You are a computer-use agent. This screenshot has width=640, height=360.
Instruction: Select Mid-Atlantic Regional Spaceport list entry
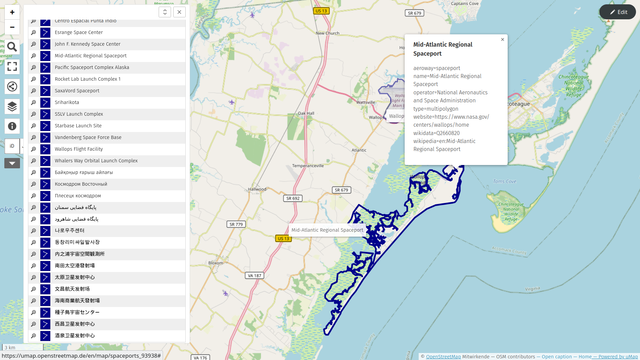tap(91, 56)
